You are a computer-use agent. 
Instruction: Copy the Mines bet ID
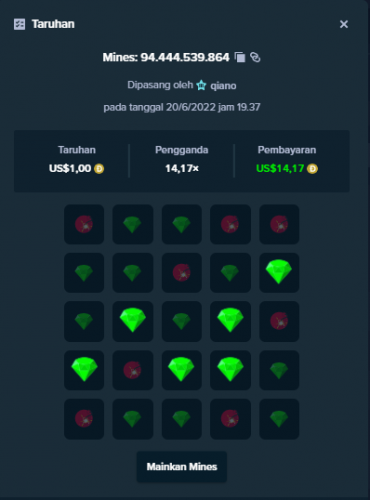click(x=240, y=57)
